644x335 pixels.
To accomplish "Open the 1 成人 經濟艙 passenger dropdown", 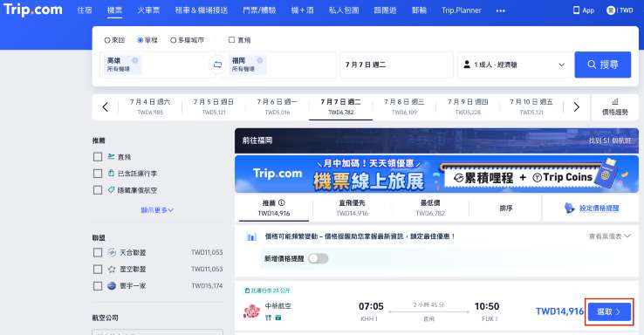I will coord(514,65).
